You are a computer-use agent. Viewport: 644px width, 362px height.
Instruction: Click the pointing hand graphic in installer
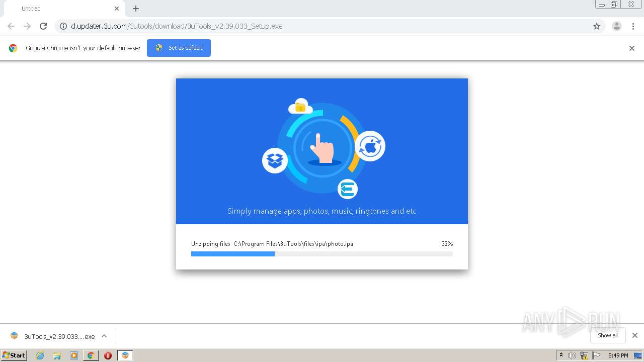tap(322, 148)
